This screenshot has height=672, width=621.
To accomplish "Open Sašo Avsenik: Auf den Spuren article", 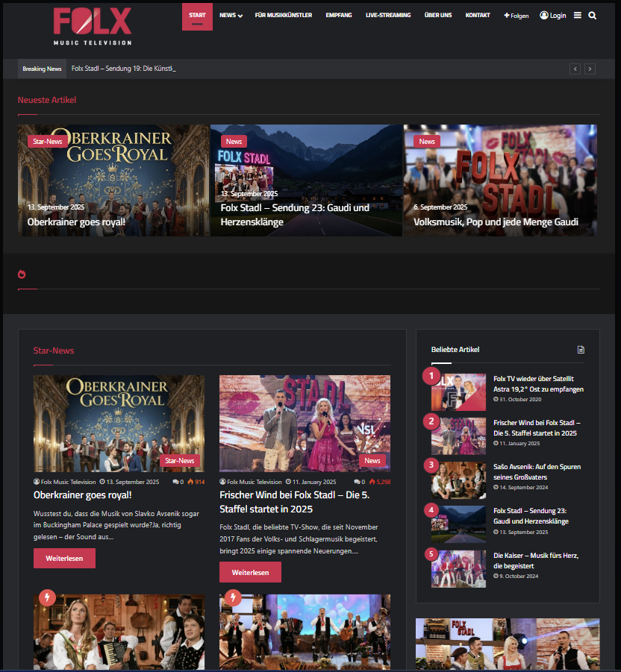I will point(537,472).
